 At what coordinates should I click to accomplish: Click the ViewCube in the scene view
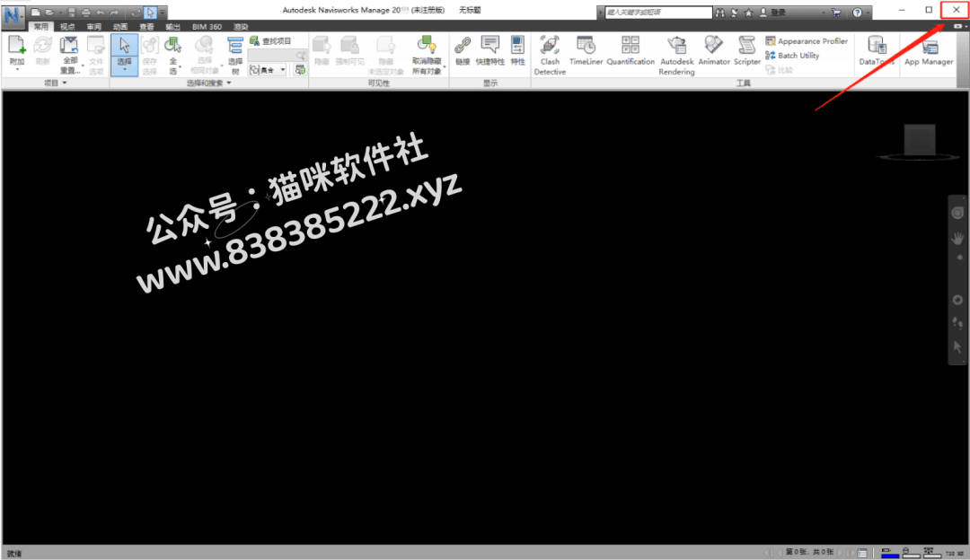[x=920, y=140]
